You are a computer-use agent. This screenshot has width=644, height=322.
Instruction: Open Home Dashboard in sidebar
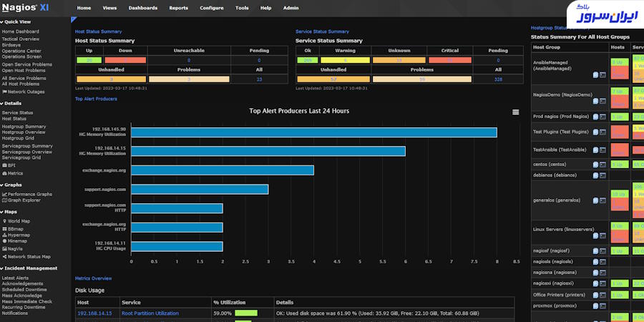click(21, 31)
